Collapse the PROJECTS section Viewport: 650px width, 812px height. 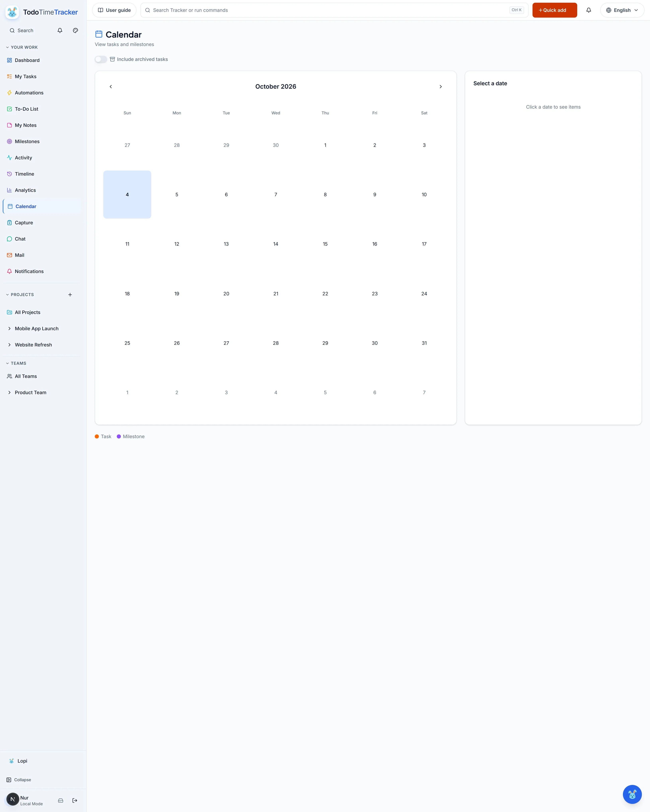click(x=20, y=295)
